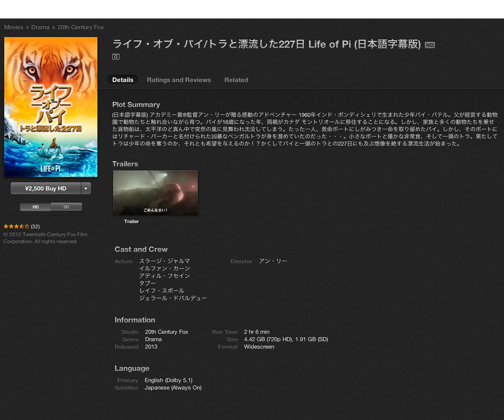
Task: Open the Buy HD dropdown arrow
Action: pos(86,188)
